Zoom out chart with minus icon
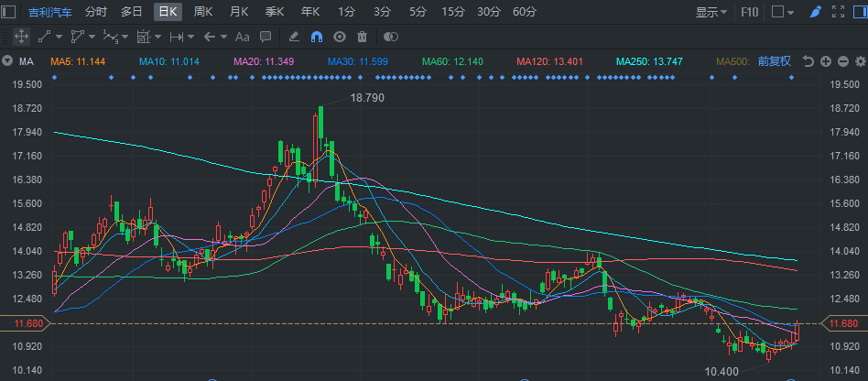The image size is (868, 381). click(843, 61)
